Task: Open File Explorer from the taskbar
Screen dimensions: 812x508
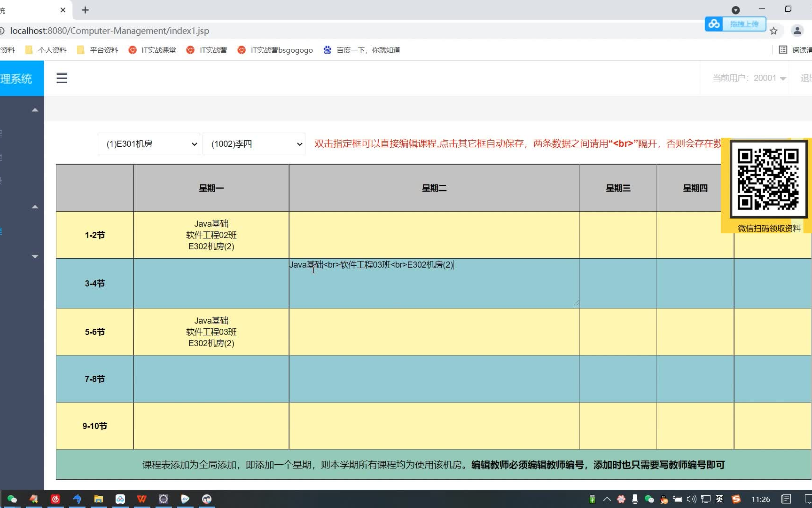Action: click(99, 499)
